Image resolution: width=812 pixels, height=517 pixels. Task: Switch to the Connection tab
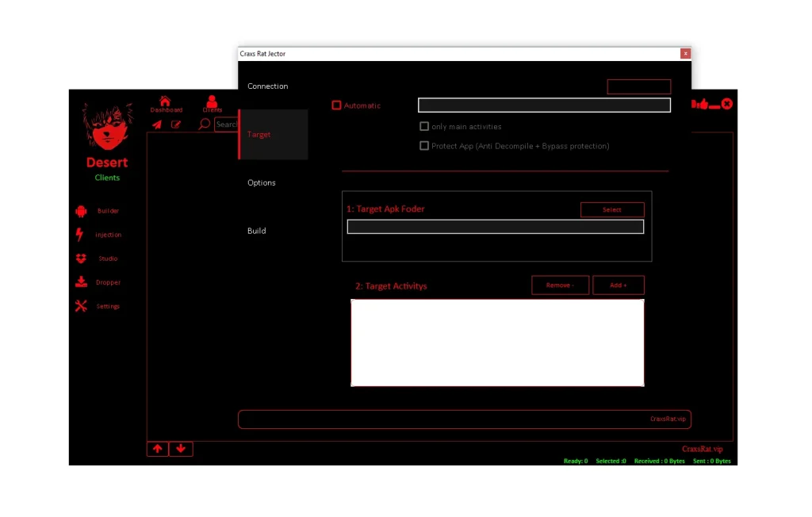(x=268, y=86)
